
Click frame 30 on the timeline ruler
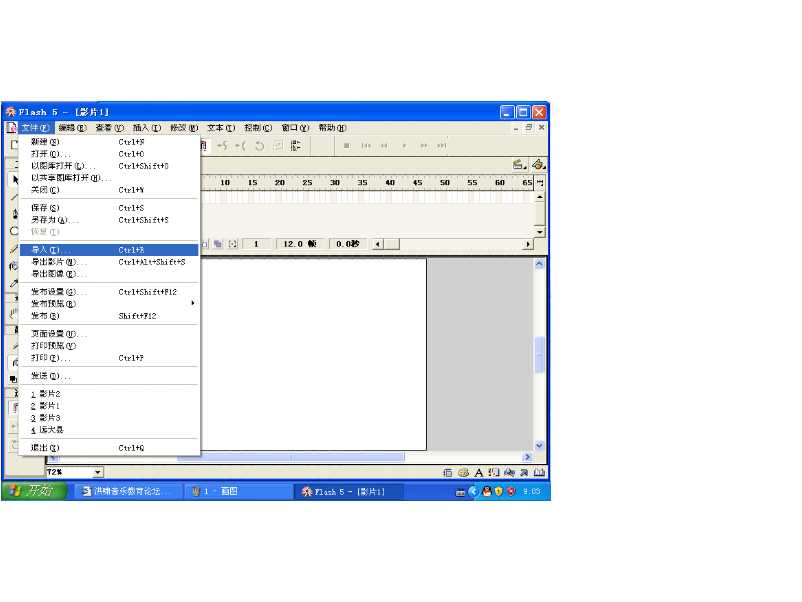[x=335, y=183]
